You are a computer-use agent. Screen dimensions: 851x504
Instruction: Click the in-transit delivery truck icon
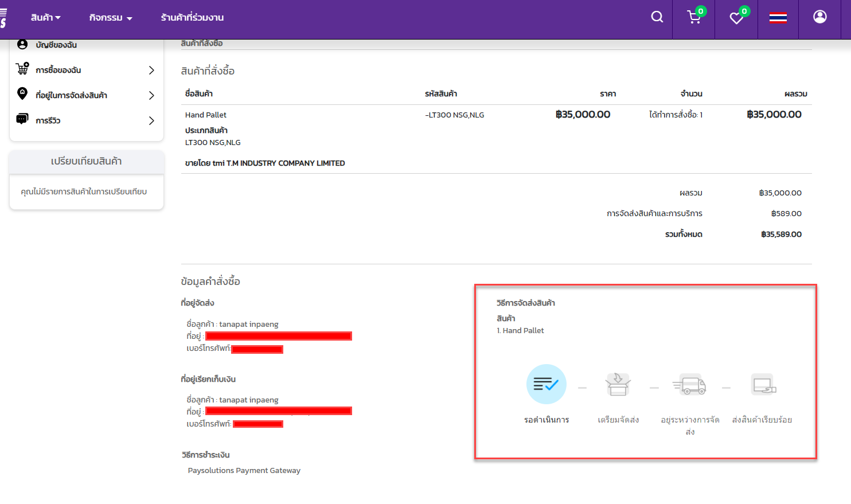coord(690,384)
